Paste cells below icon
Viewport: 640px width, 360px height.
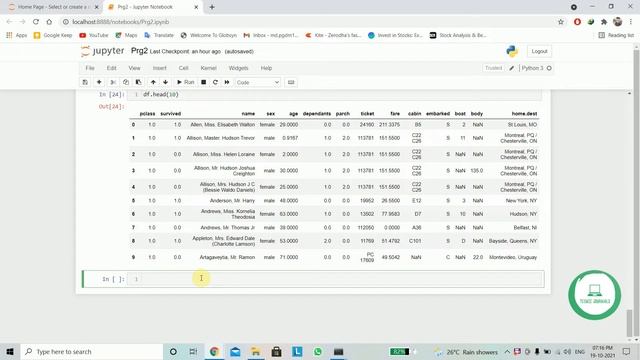coord(138,82)
